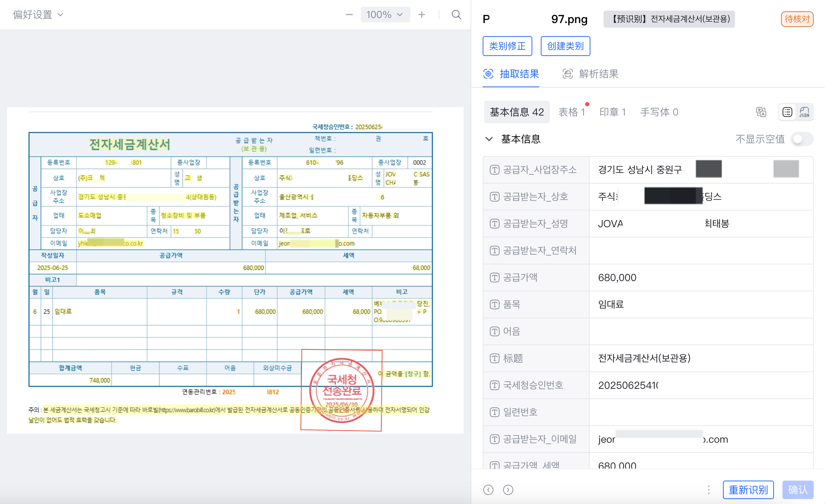Image resolution: width=825 pixels, height=504 pixels.
Task: Click the 创建类别 button
Action: (565, 46)
